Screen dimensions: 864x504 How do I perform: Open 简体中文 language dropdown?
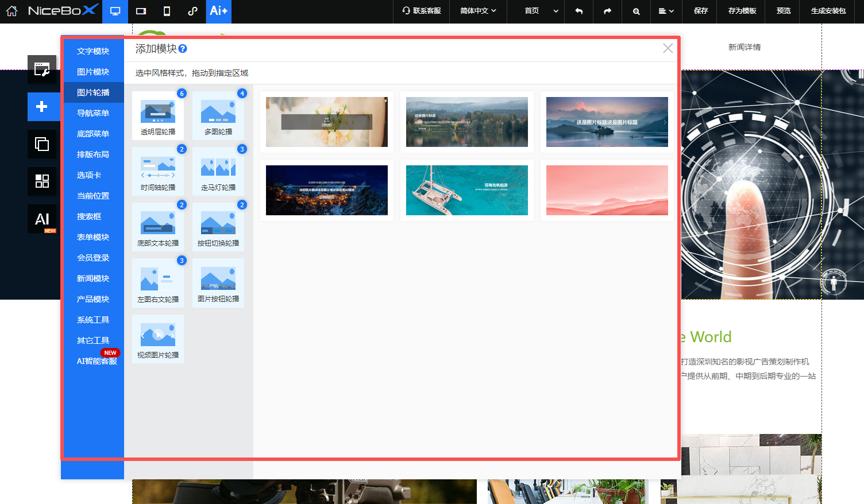click(x=478, y=11)
